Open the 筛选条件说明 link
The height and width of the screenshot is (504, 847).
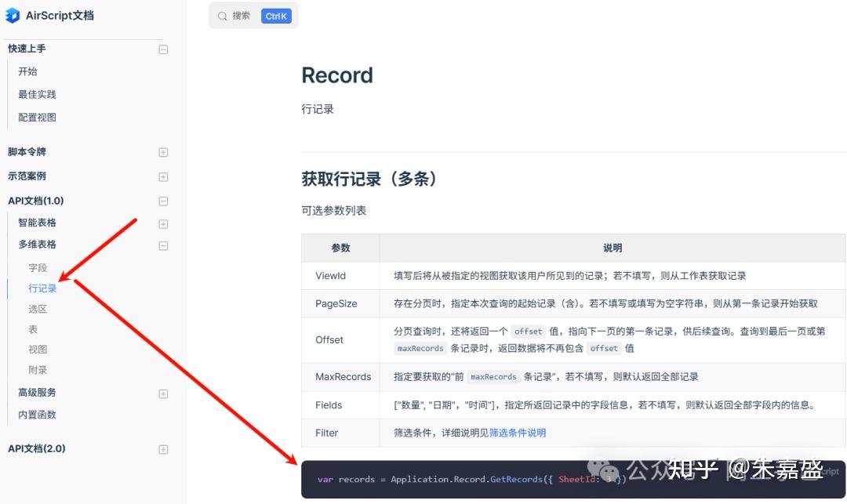518,433
